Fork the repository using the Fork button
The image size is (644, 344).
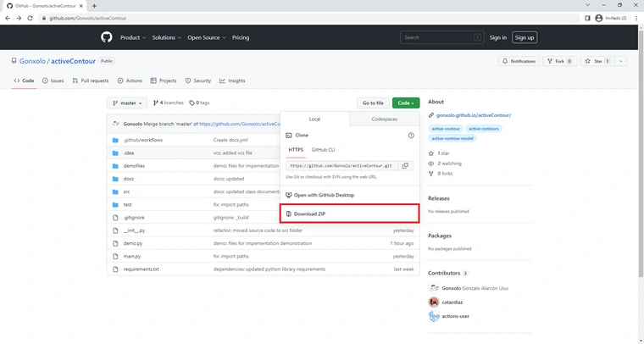pos(560,61)
